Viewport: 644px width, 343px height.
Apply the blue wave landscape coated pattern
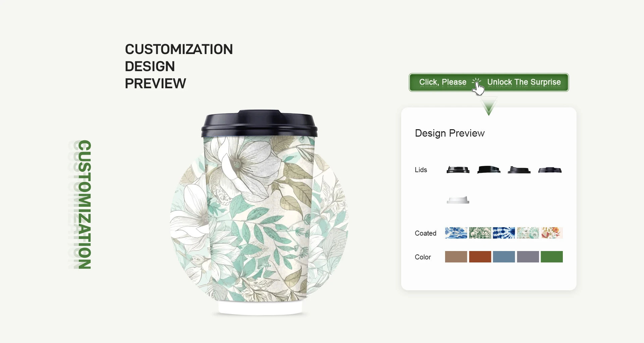click(x=456, y=233)
